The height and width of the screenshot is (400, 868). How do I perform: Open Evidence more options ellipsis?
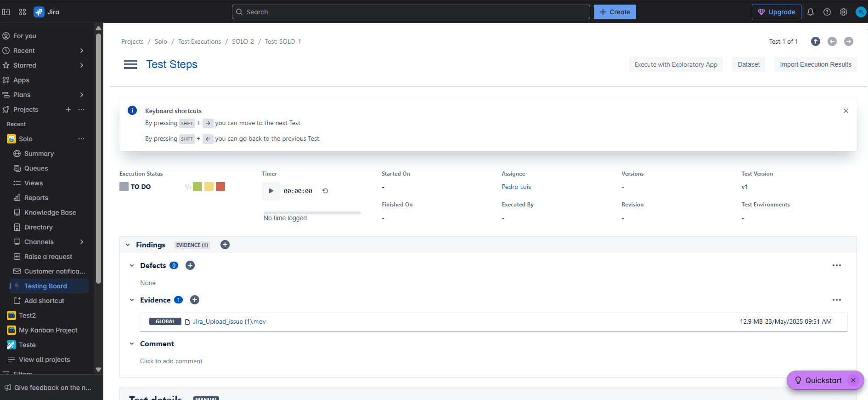837,300
